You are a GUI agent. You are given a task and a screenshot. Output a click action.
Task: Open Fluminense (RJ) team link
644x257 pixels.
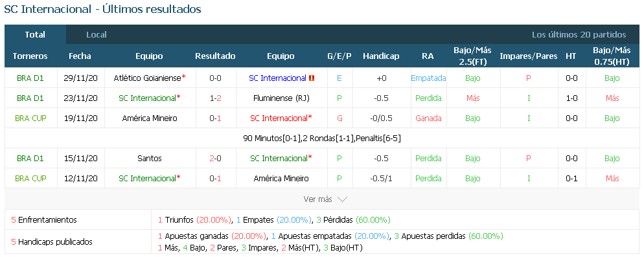(281, 98)
